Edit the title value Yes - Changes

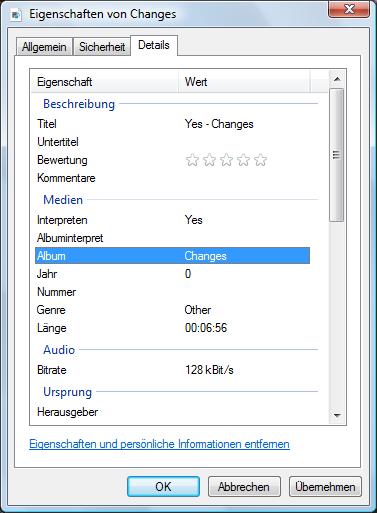click(219, 124)
